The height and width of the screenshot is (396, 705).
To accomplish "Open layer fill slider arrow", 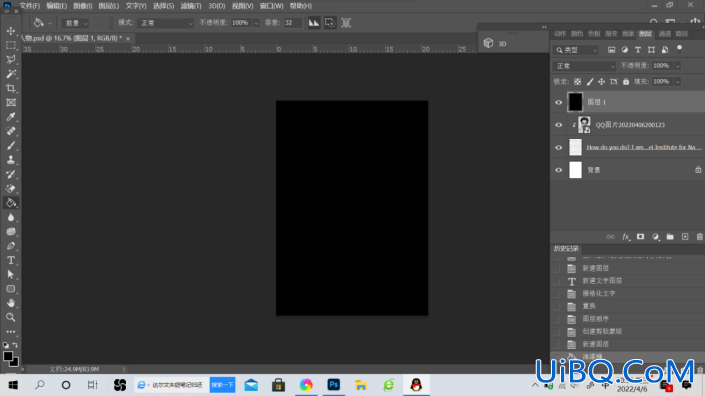I will click(x=678, y=82).
